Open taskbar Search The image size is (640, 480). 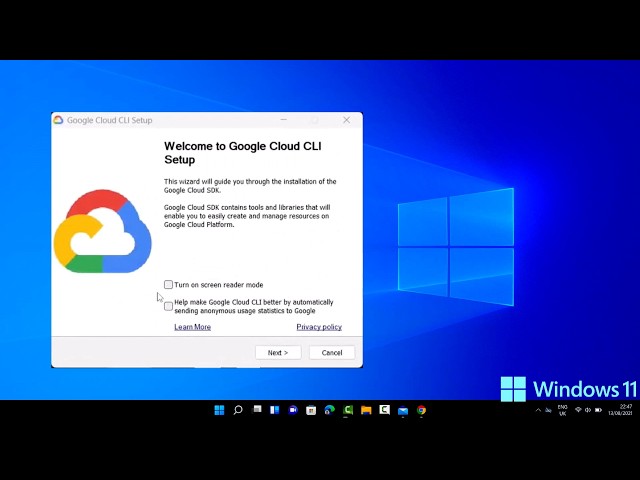pyautogui.click(x=238, y=410)
